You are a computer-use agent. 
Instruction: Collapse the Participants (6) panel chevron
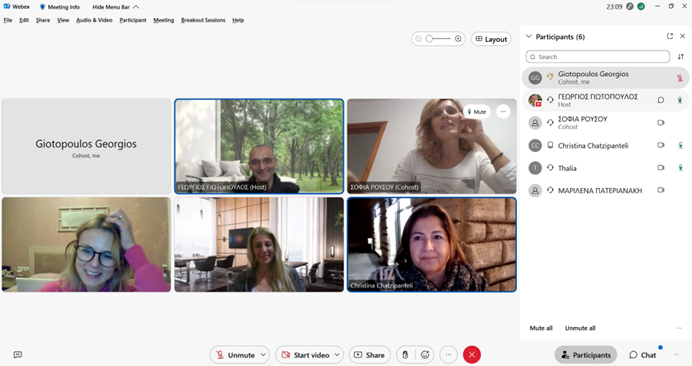point(529,37)
